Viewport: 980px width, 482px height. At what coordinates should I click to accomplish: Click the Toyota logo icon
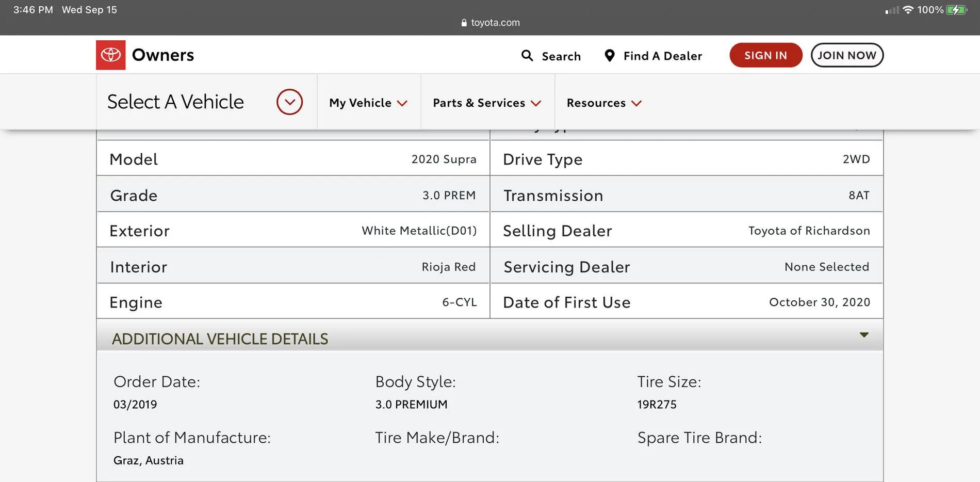click(110, 55)
